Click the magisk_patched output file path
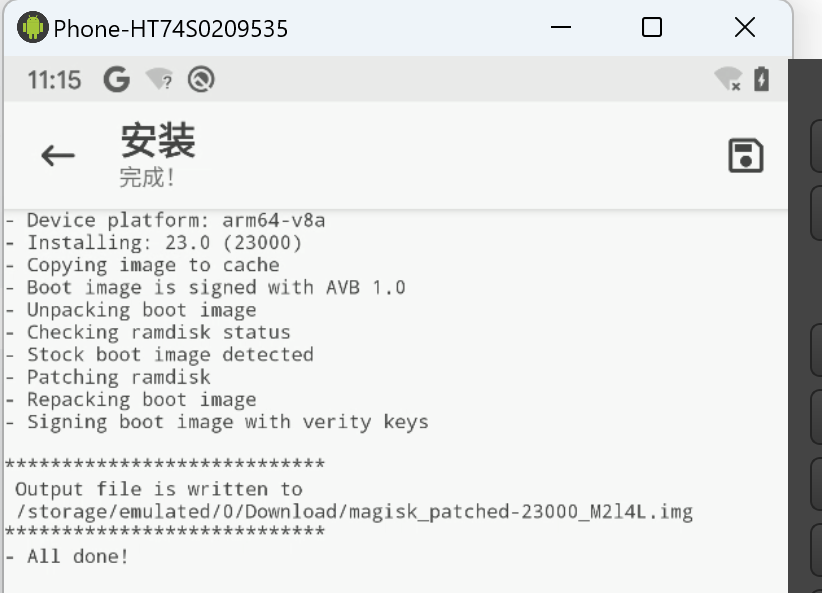Screen dimensions: 822x593 point(355,512)
